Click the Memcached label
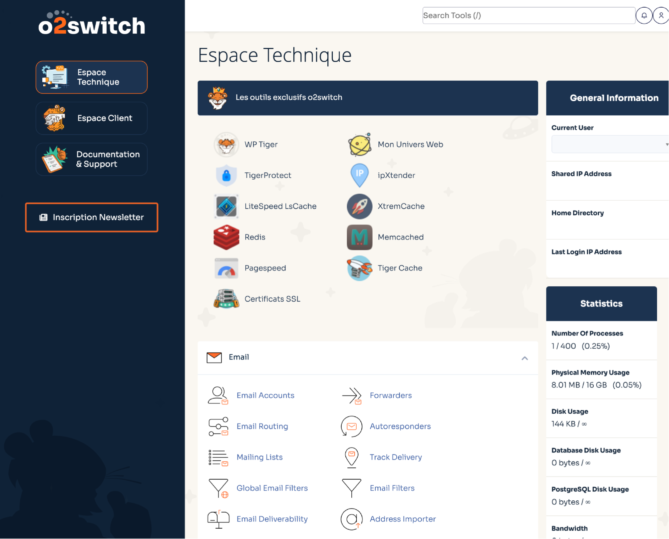Viewport: 669px width, 539px height. pyautogui.click(x=401, y=237)
